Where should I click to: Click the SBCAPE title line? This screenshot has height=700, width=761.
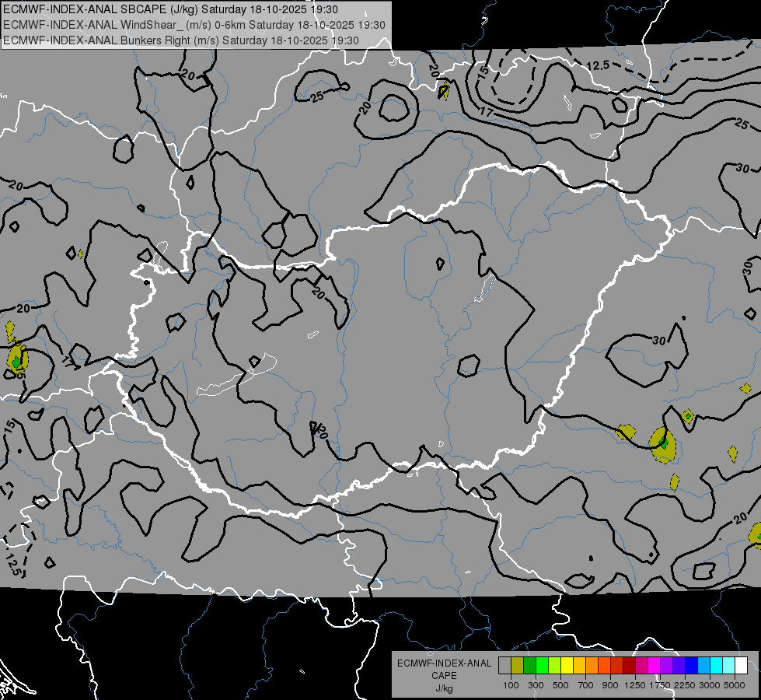pos(169,9)
